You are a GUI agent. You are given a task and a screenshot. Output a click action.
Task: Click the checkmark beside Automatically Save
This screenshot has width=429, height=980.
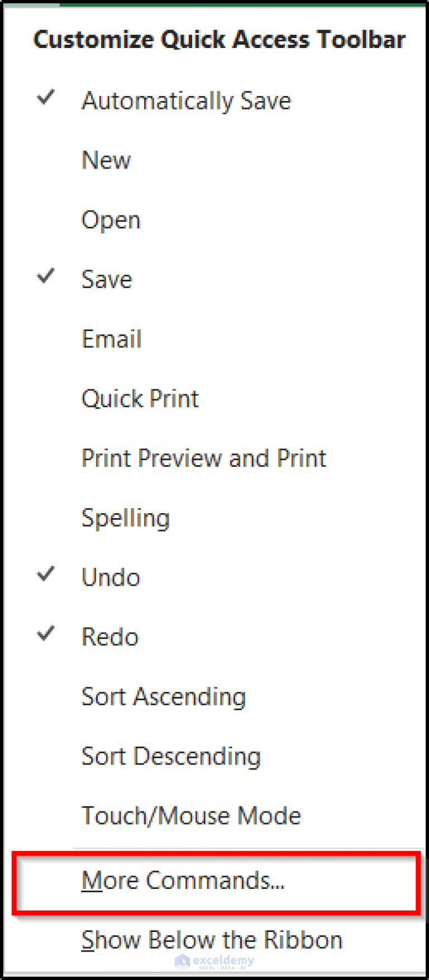point(45,97)
